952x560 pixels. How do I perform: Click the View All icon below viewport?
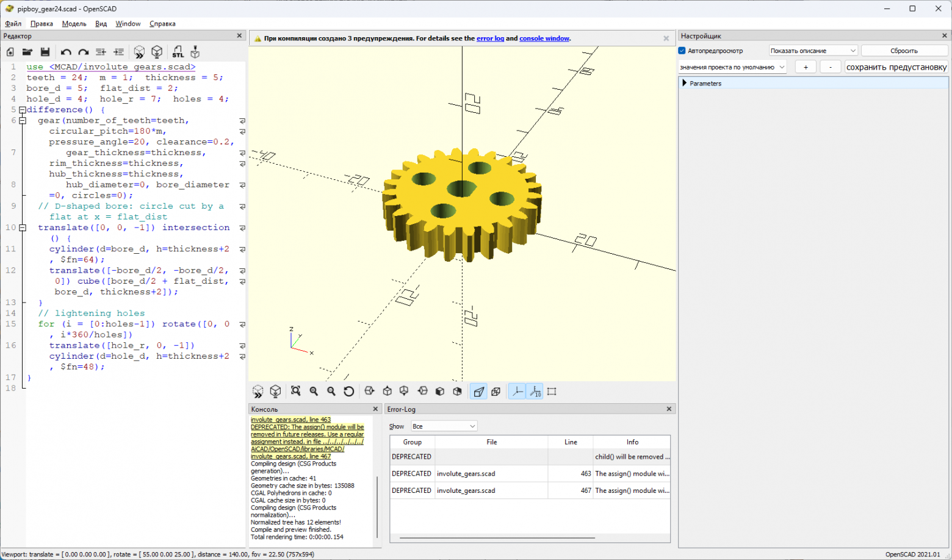coord(296,391)
